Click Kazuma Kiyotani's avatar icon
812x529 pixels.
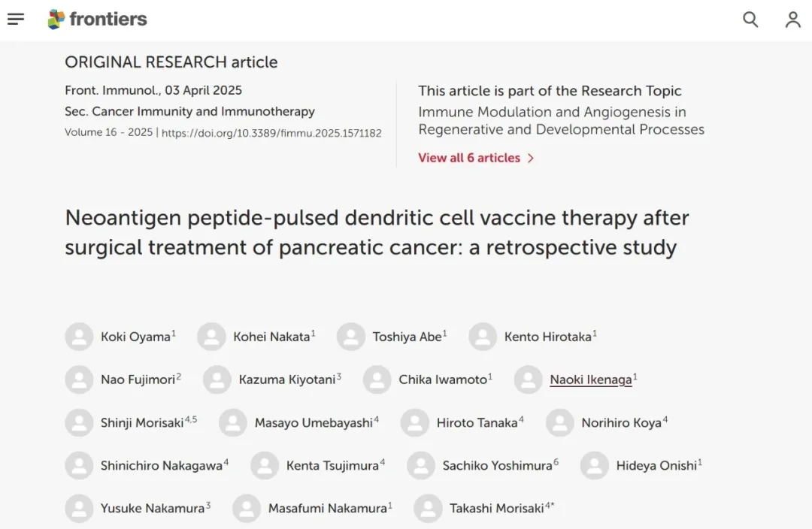pos(217,379)
